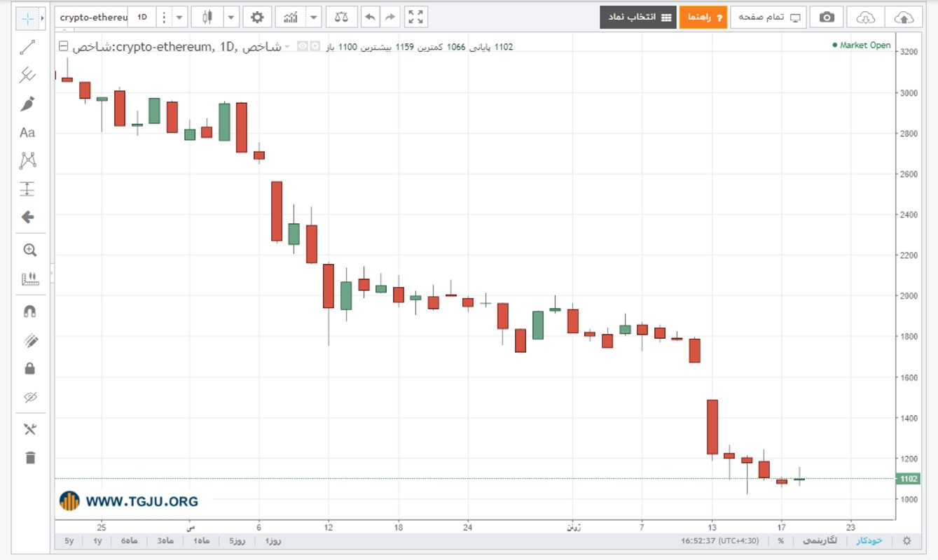Hide all drawings with crossed eye icon
This screenshot has width=938, height=560.
(x=29, y=397)
